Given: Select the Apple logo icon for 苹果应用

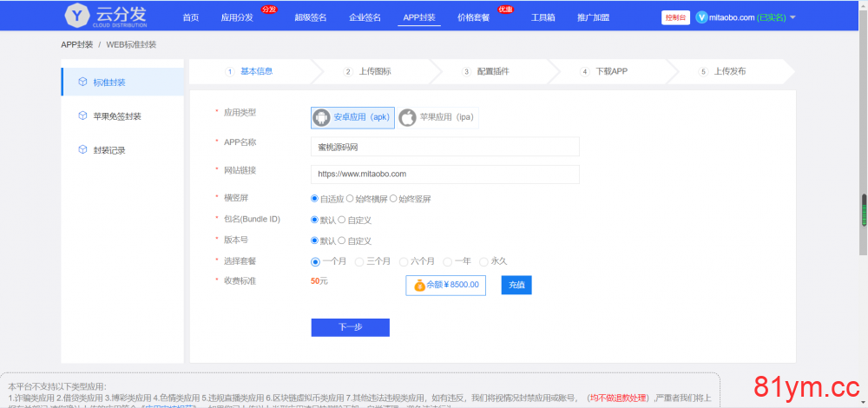Looking at the screenshot, I should tap(408, 117).
